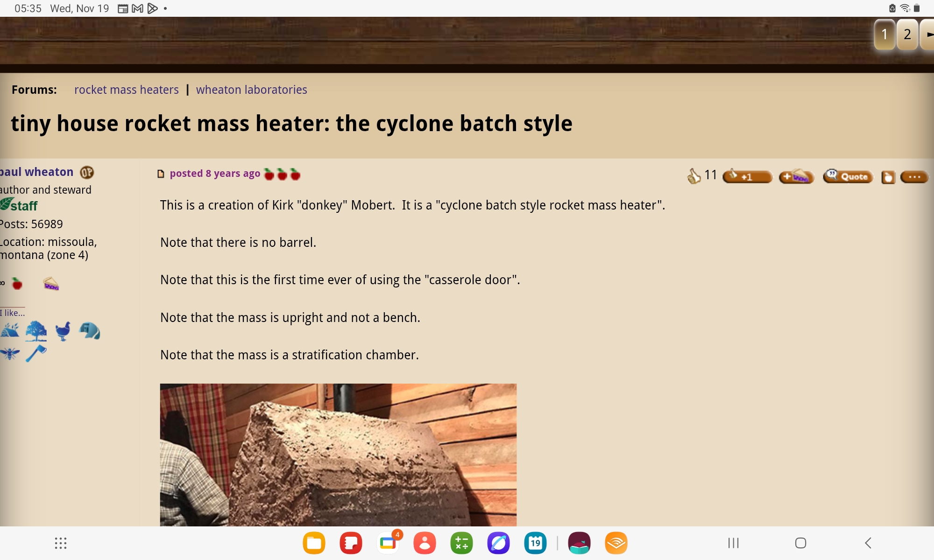Click the posted 8 years ago permalink
The image size is (934, 560).
(215, 174)
